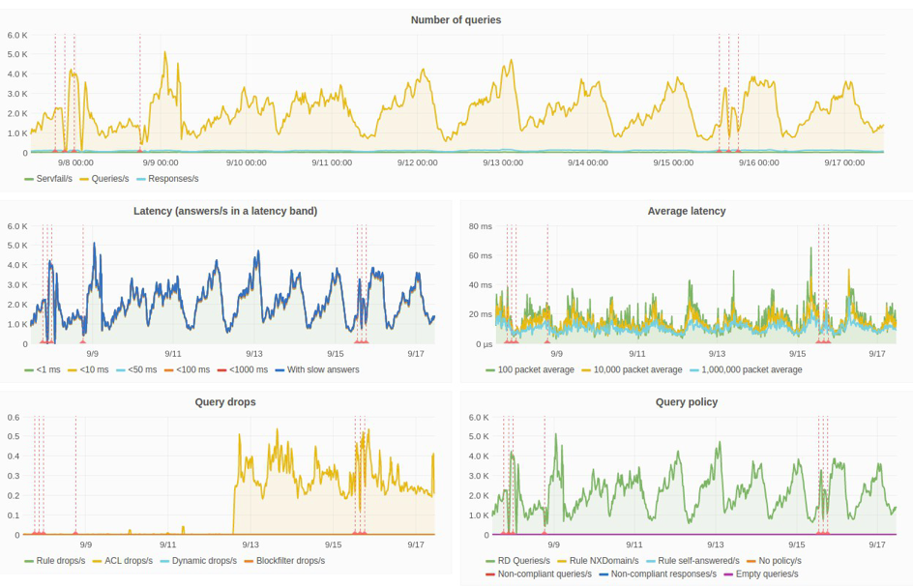This screenshot has width=913, height=588.
Task: Toggle the Non-compliant responses/s legend entry
Action: (663, 574)
